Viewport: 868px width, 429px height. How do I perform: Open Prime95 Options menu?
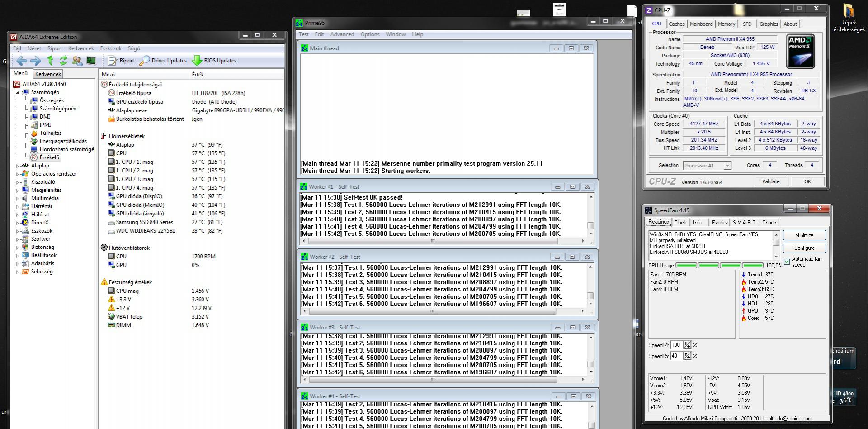tap(370, 34)
